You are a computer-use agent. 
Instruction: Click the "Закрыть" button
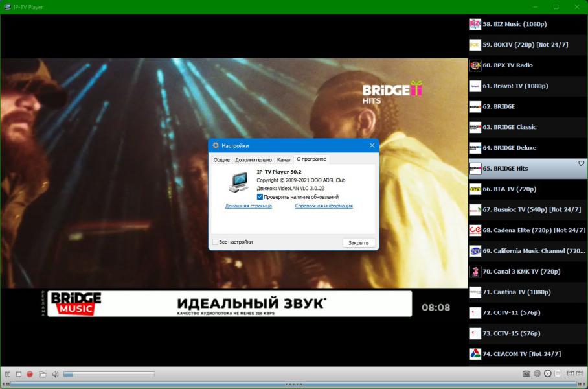pyautogui.click(x=358, y=242)
